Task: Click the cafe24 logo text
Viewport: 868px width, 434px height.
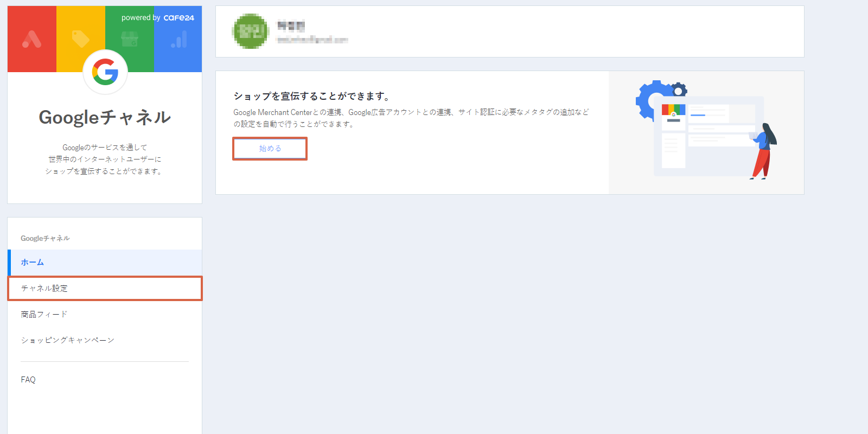Action: (179, 18)
